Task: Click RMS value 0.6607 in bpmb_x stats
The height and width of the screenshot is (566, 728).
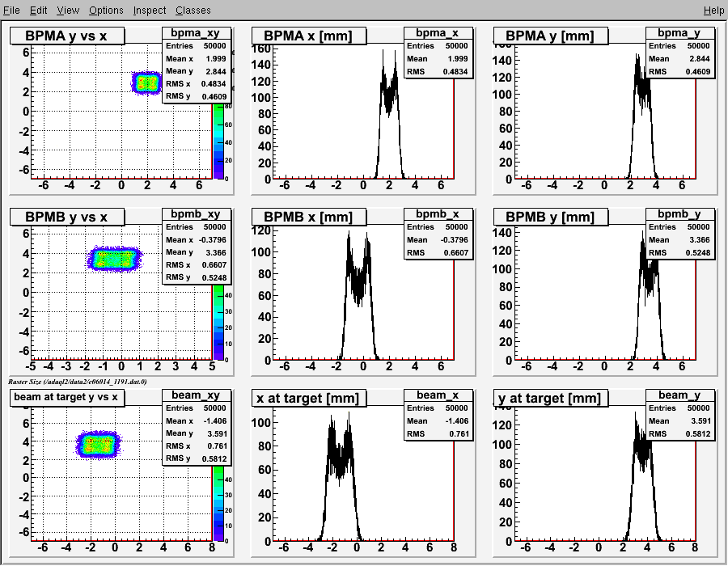Action: 455,253
